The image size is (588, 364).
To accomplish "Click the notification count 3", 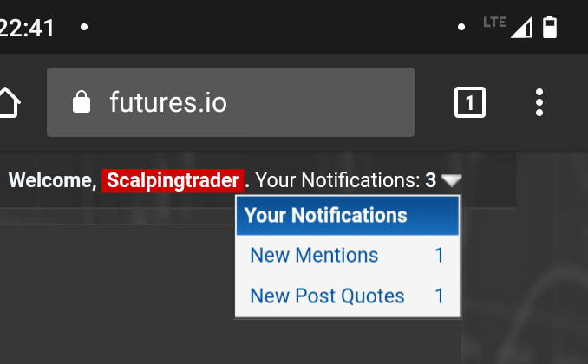I will coord(430,180).
